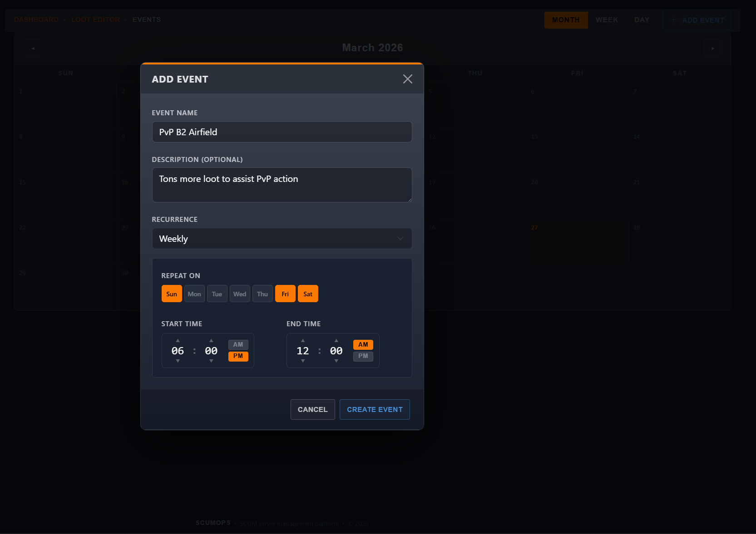Open the Loot Editor breadcrumb link
The width and height of the screenshot is (756, 534).
[x=96, y=20]
